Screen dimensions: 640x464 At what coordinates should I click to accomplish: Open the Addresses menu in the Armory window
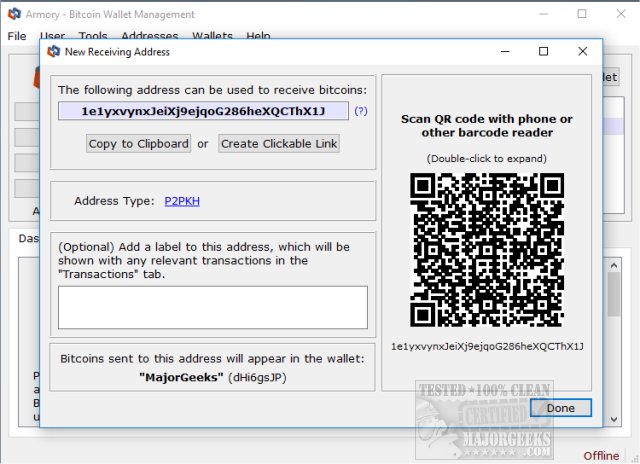coord(149,36)
